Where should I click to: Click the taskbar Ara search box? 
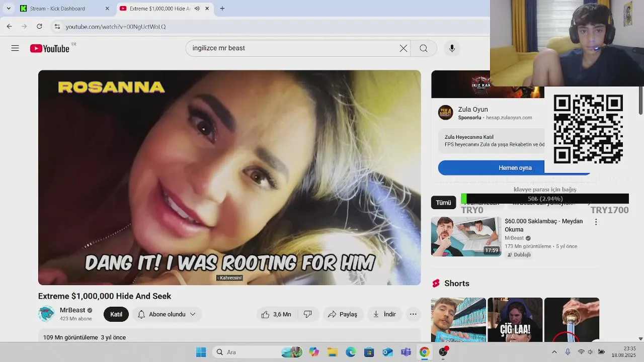258,352
